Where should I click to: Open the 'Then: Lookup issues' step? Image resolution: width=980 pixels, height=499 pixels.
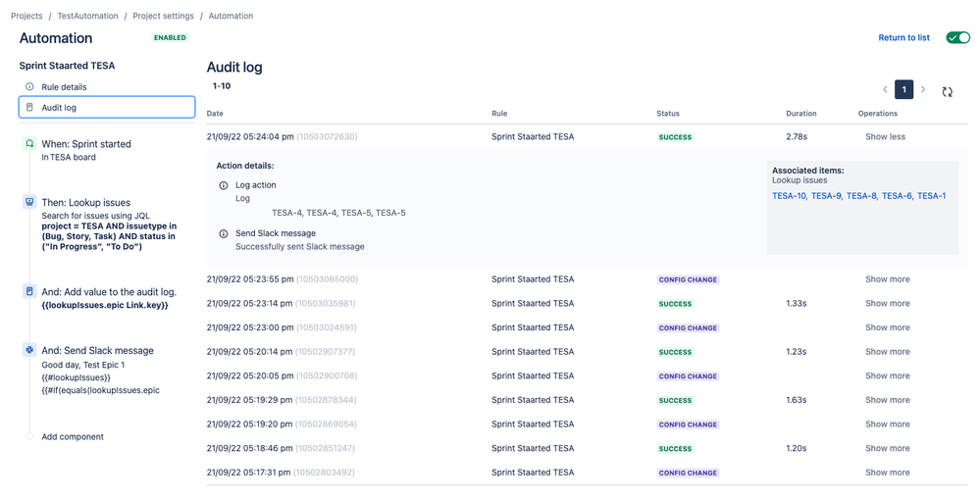click(x=86, y=202)
